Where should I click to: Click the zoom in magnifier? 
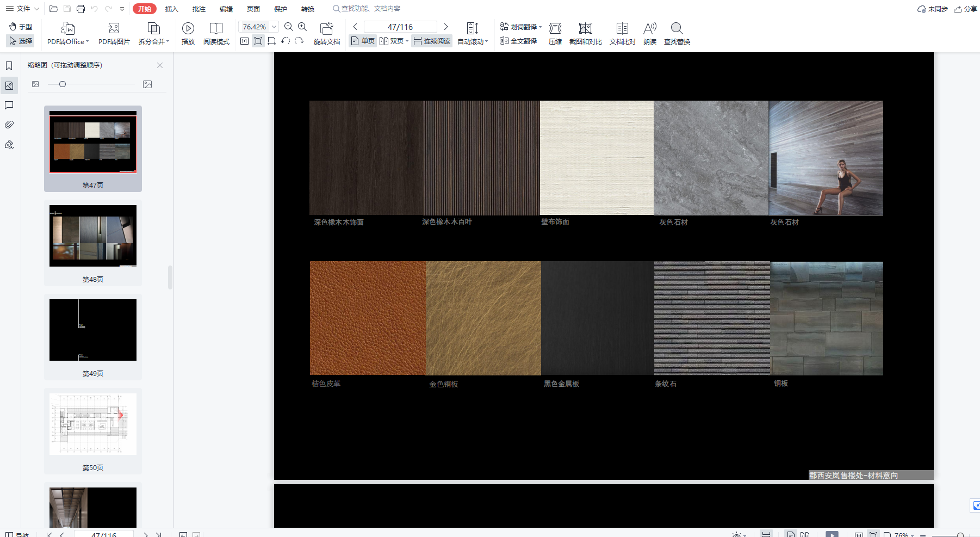point(302,27)
